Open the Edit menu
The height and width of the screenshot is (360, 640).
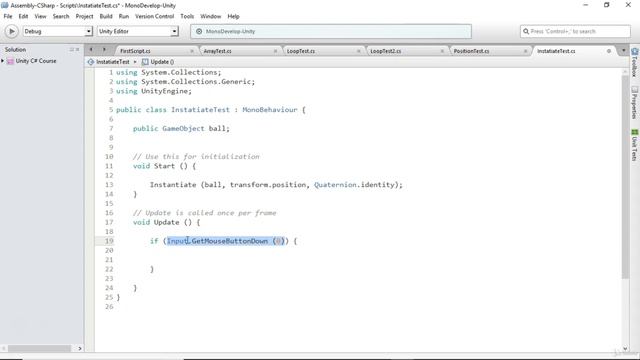[23, 16]
